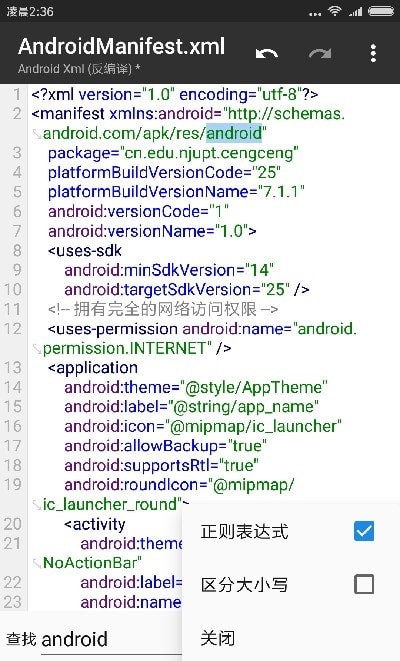The width and height of the screenshot is (400, 661).
Task: Tap the redo arrow icon
Action: click(x=320, y=54)
